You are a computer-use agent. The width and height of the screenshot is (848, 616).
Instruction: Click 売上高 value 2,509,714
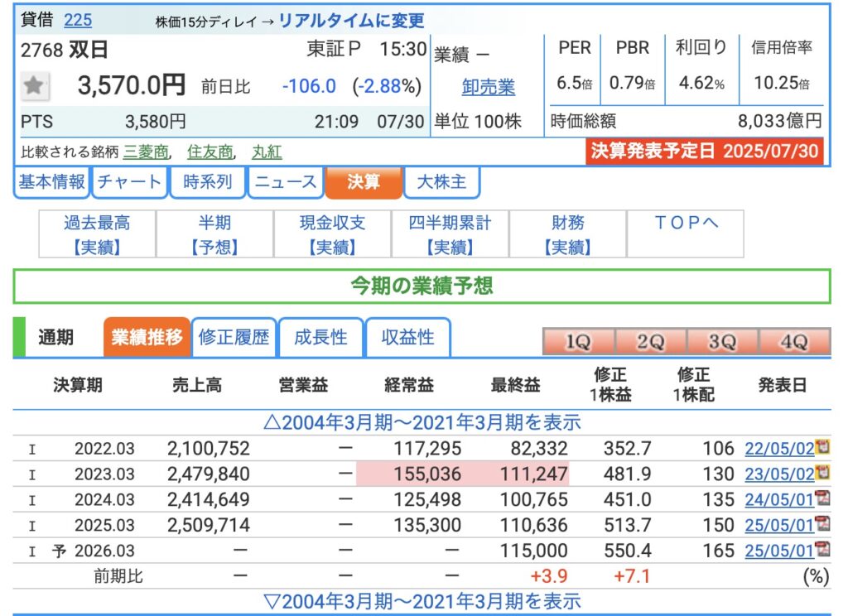click(x=208, y=525)
